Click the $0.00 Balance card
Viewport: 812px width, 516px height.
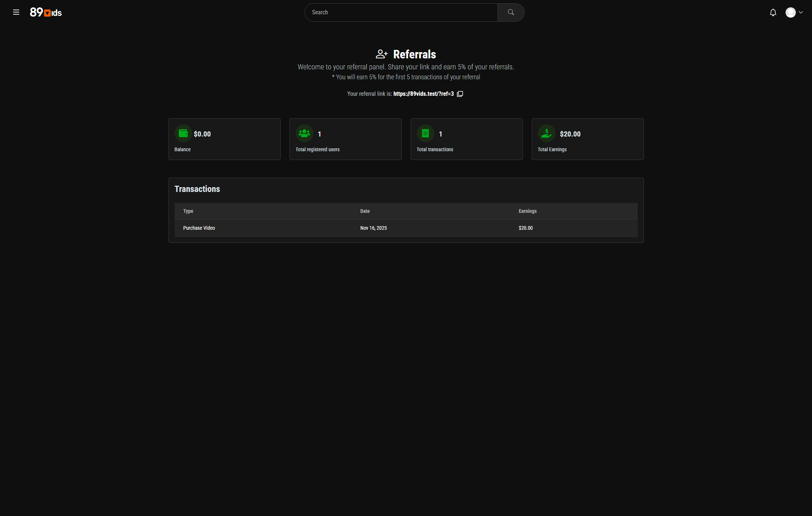point(224,139)
